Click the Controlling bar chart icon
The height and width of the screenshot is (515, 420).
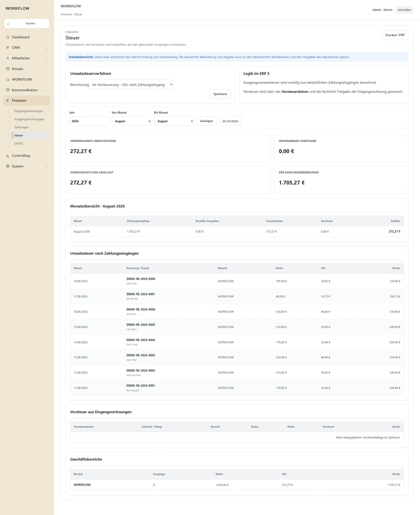[8, 156]
